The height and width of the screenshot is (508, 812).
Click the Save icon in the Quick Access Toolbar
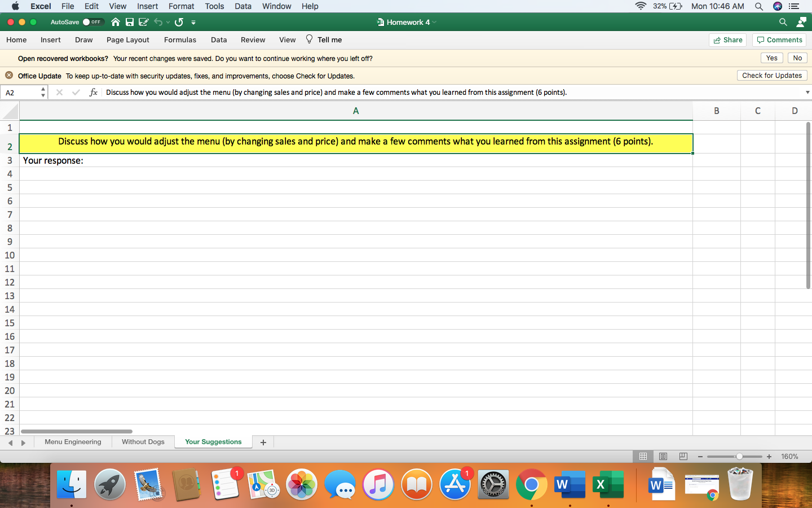(130, 22)
